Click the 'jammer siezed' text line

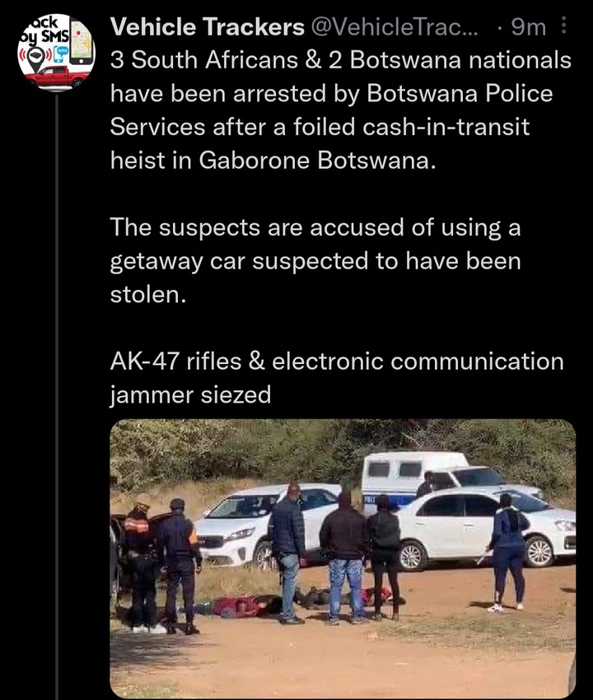[x=191, y=395]
